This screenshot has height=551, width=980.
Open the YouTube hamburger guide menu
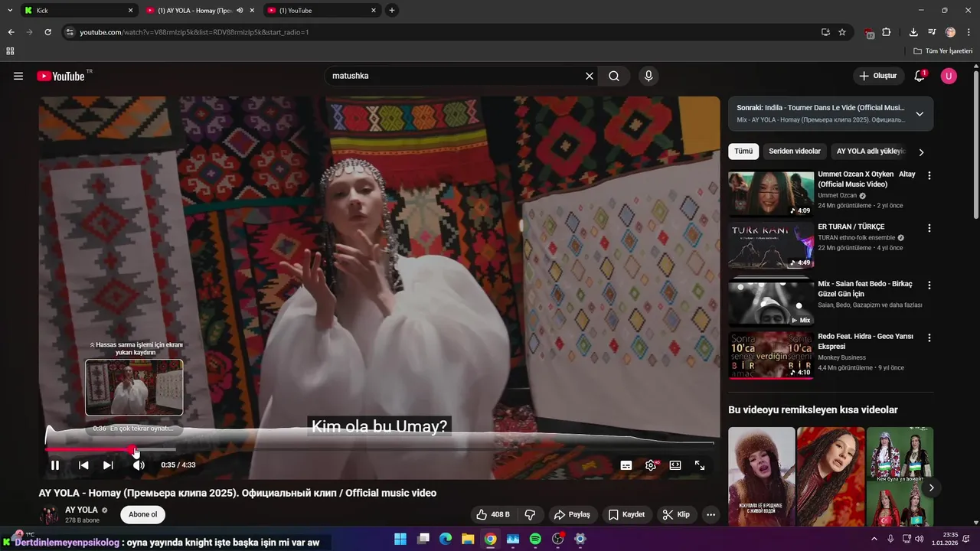18,76
